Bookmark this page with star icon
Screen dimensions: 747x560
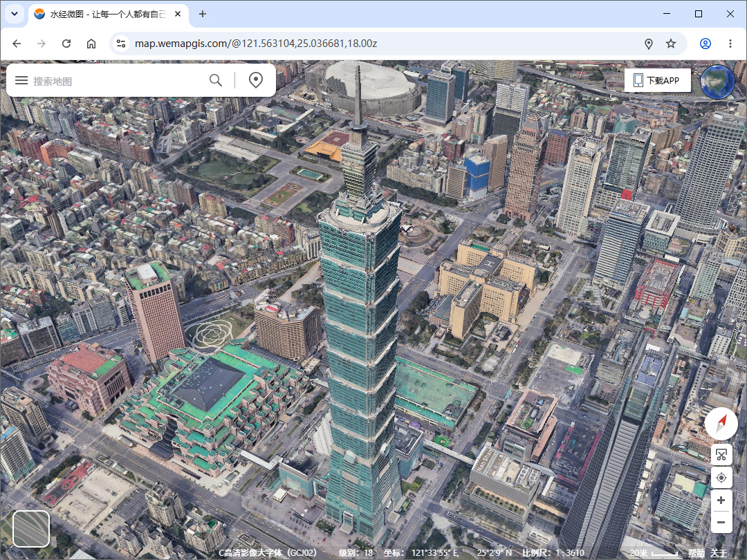[x=671, y=44]
